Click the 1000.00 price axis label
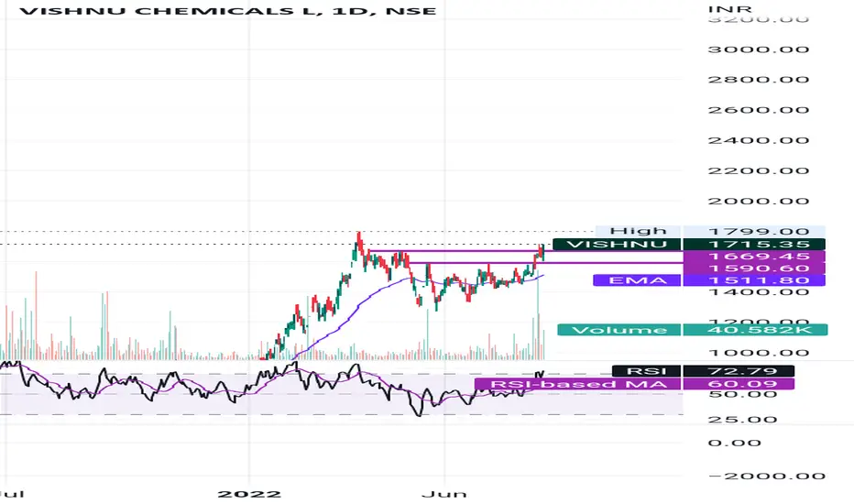854x504 pixels. point(758,353)
